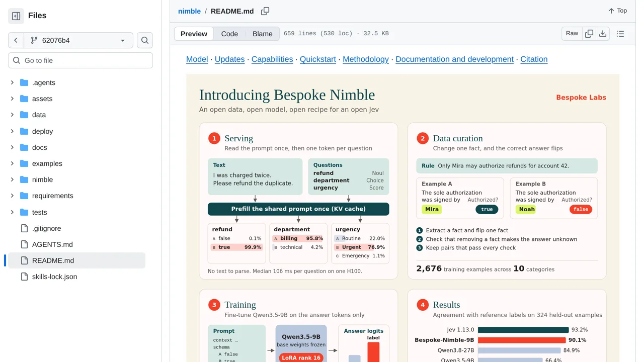
Task: Follow the Methodology anchor link
Action: coord(366,59)
